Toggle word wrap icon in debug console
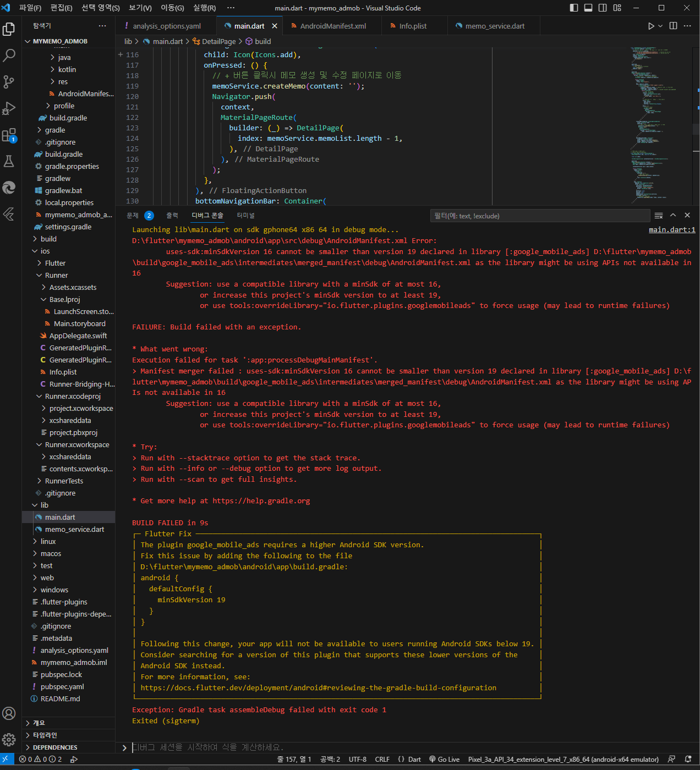The height and width of the screenshot is (770, 700). pyautogui.click(x=659, y=216)
